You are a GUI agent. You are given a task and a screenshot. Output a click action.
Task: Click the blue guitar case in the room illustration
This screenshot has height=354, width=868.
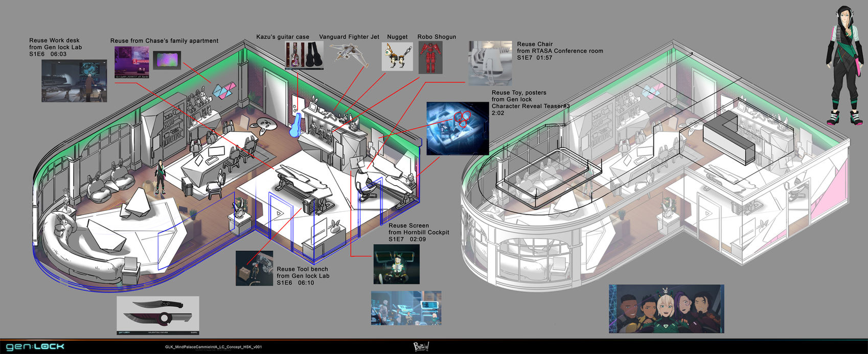pos(296,125)
